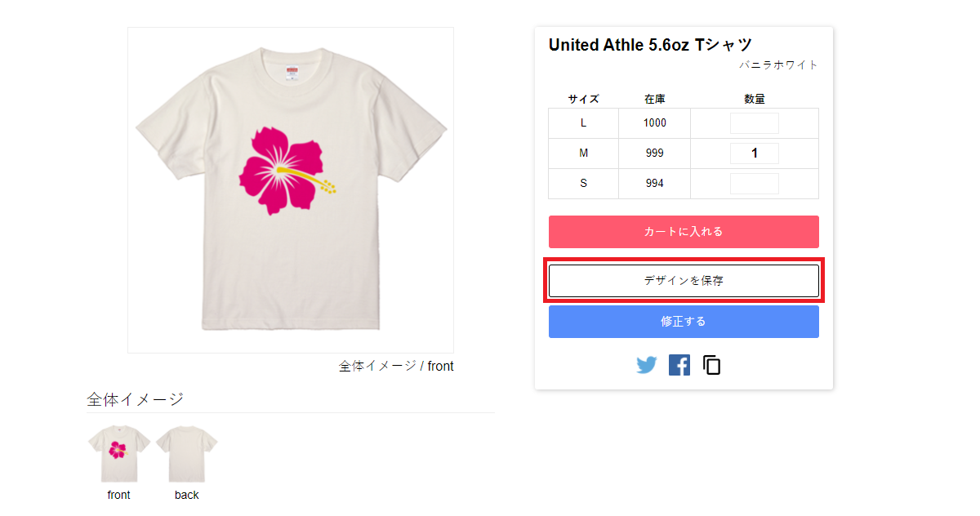The image size is (980, 516).
Task: Focus the quantity field for size S
Action: coord(755,184)
